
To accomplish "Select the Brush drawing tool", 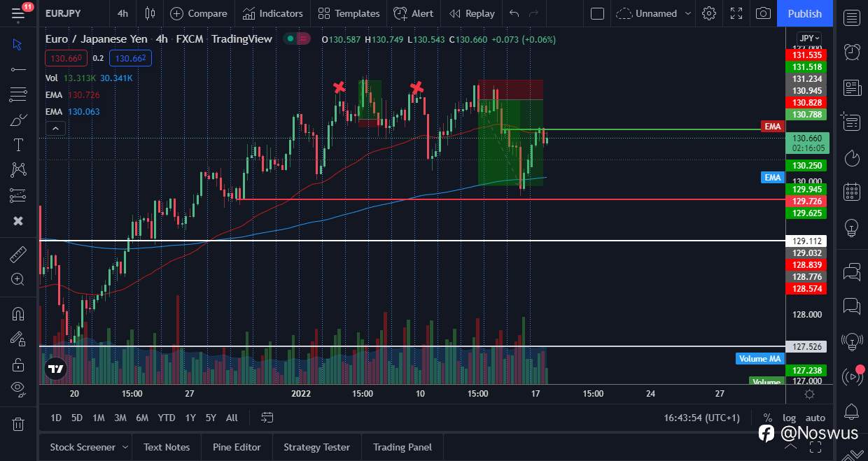I will click(17, 120).
